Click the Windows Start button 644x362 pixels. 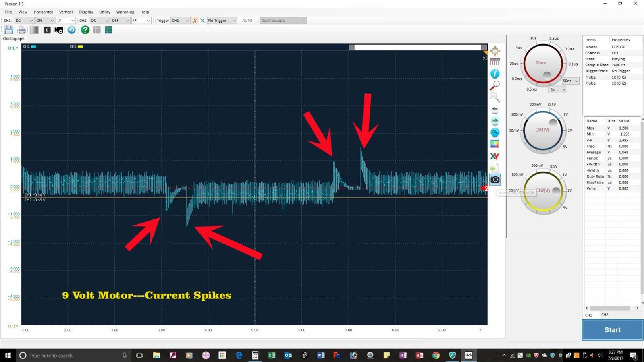8,355
